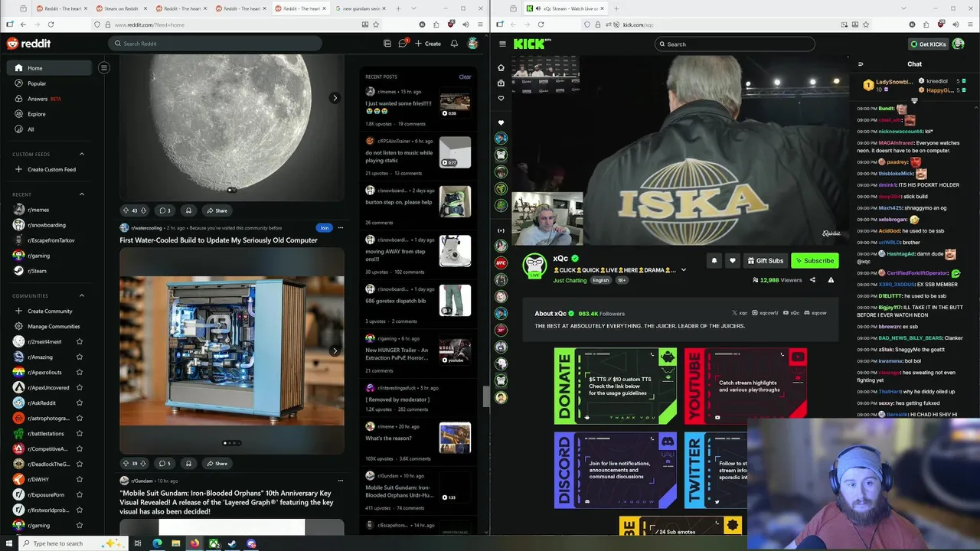Click Reddit page vertical scrollbar
Screen dimensions: 980x551
[485, 396]
